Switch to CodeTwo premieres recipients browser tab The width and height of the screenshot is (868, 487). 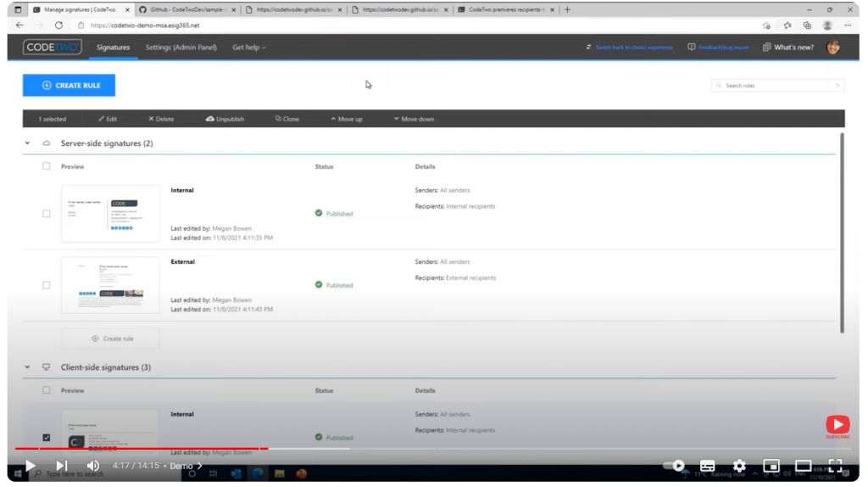506,9
